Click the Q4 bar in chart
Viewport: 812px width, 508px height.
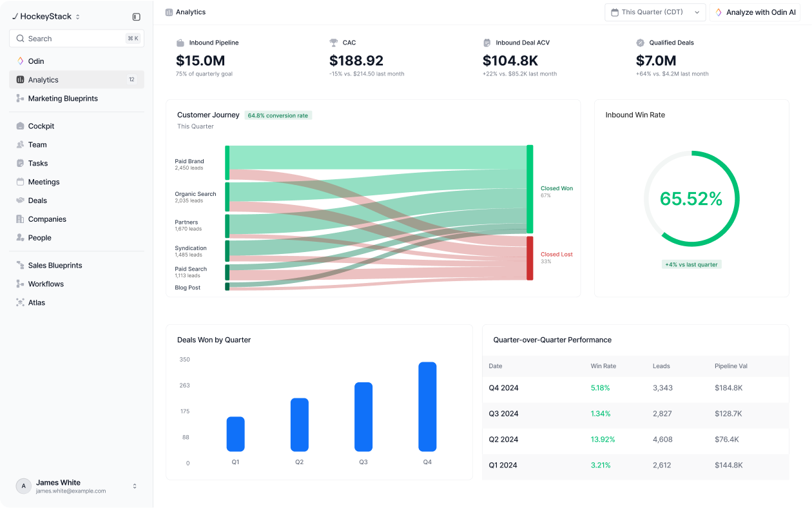click(427, 407)
